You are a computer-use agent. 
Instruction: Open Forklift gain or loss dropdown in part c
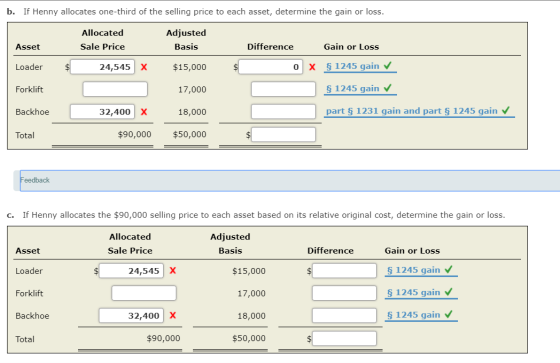point(421,293)
